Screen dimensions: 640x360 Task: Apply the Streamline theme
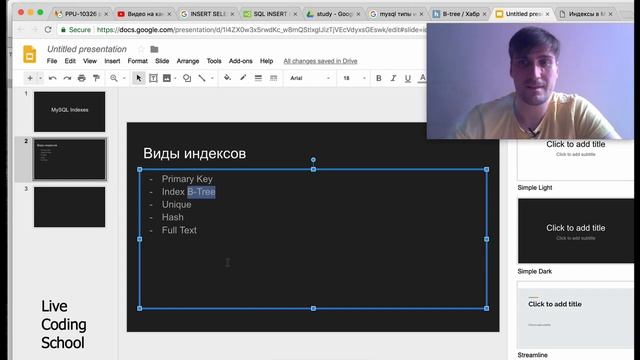point(576,315)
